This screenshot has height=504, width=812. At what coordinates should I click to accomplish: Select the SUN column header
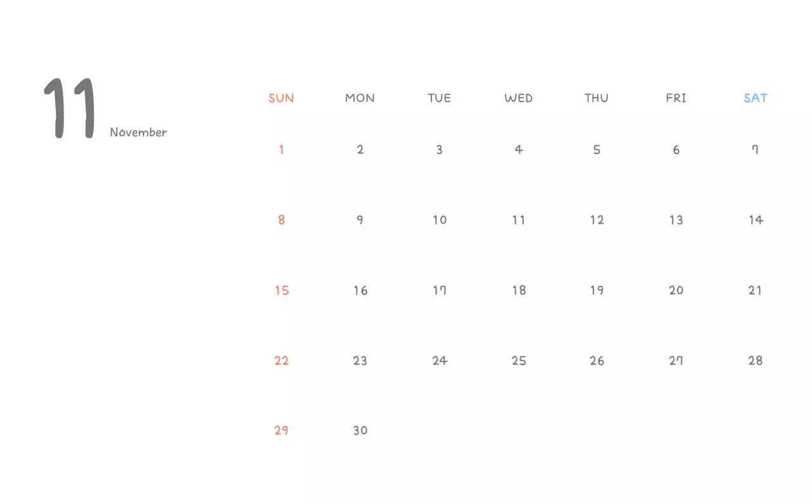point(281,98)
